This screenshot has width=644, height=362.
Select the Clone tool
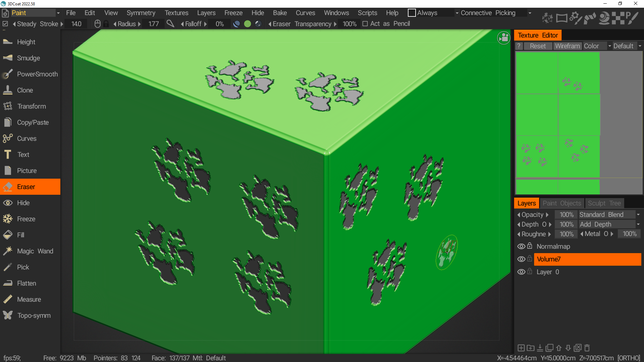pyautogui.click(x=30, y=90)
